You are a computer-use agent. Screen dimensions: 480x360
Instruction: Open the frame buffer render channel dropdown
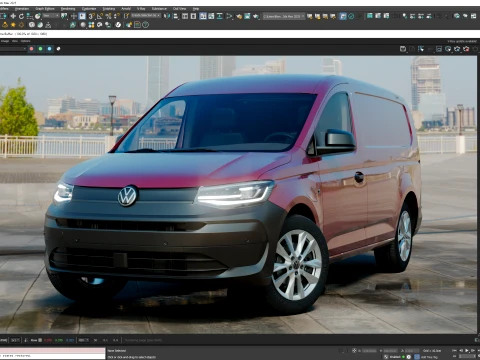pyautogui.click(x=13, y=49)
